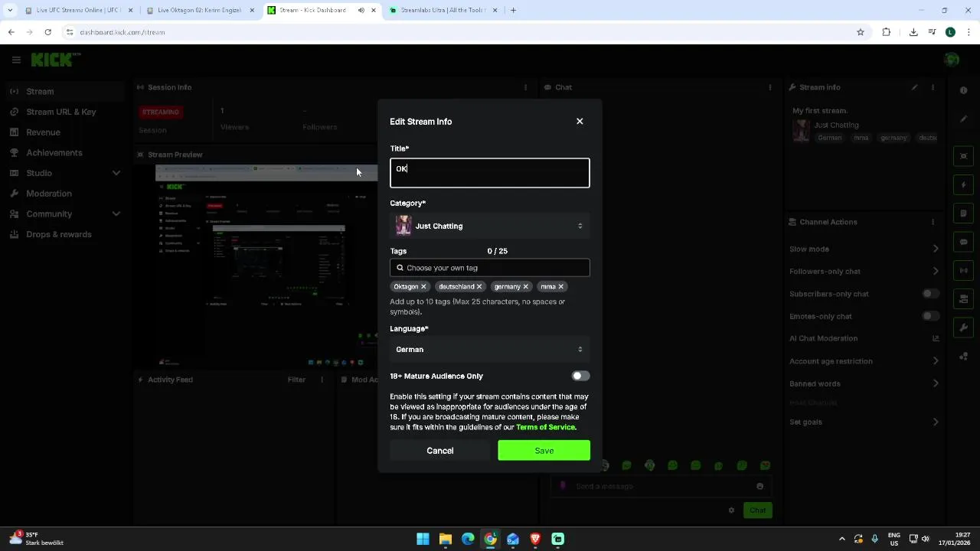Click the dashboard.kick.com address bar
The image size is (980, 551).
[459, 32]
